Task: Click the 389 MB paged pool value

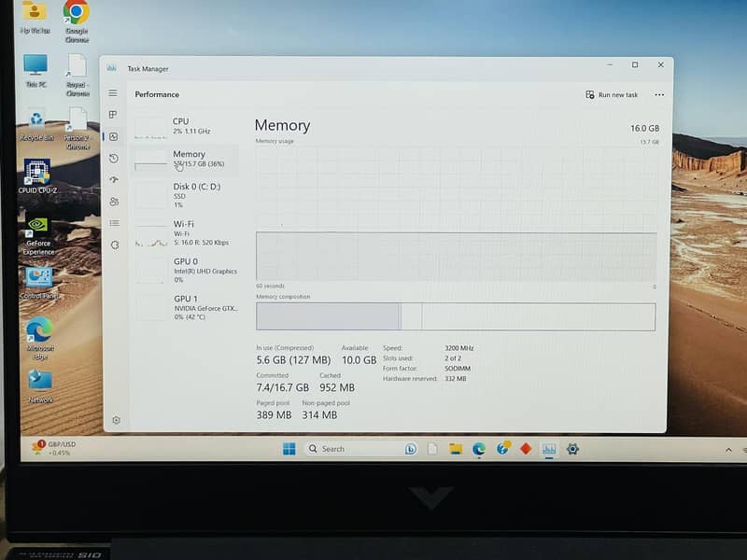Action: click(274, 414)
